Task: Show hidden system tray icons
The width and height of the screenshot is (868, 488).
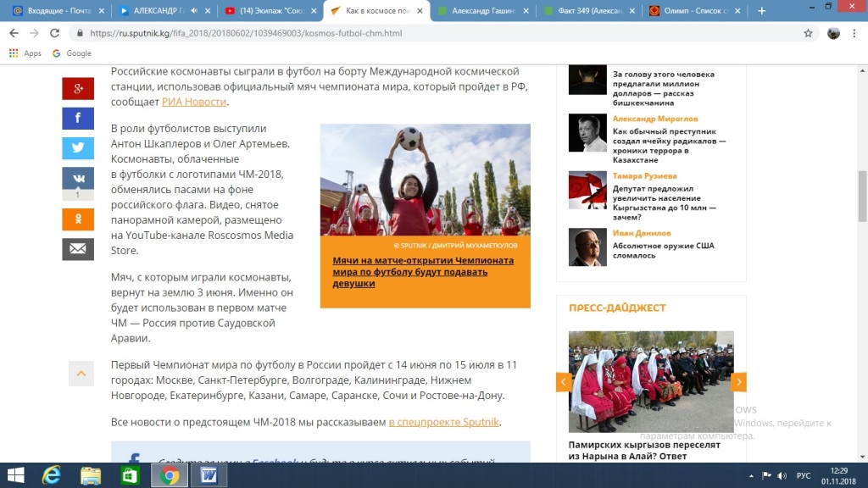Action: pyautogui.click(x=751, y=476)
